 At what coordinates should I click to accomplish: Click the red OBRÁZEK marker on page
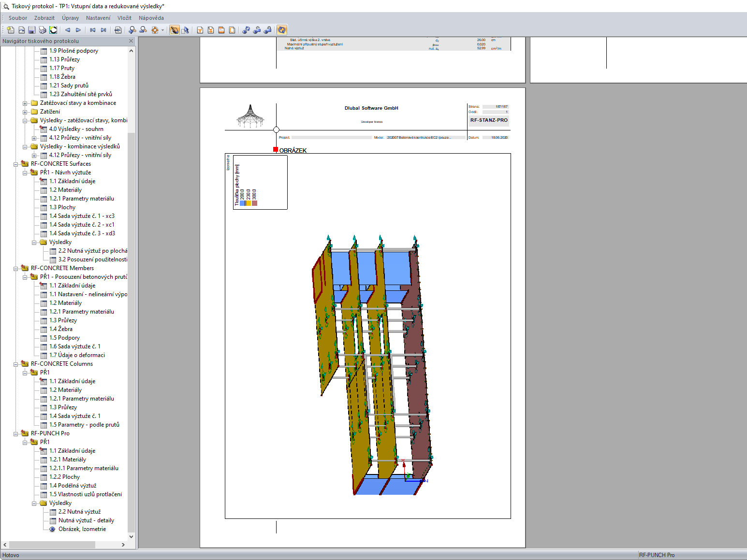[276, 149]
